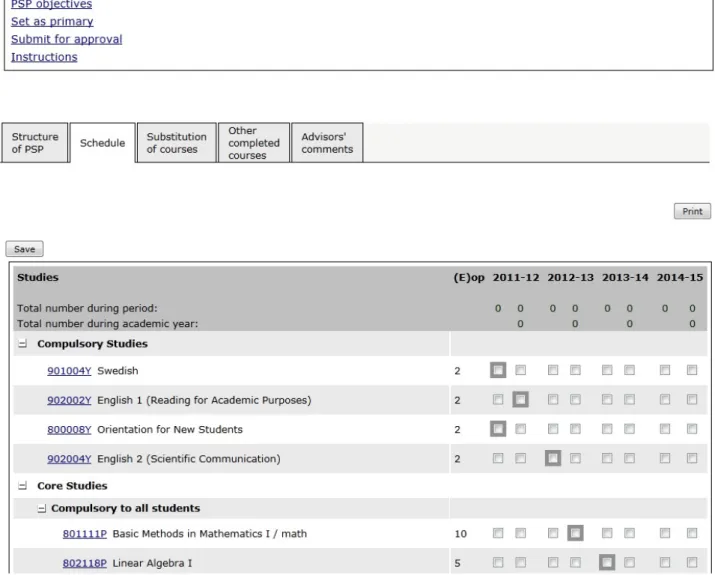The height and width of the screenshot is (575, 715).
Task: Click the credit value 5 for Linear Algebra
Action: click(x=457, y=563)
